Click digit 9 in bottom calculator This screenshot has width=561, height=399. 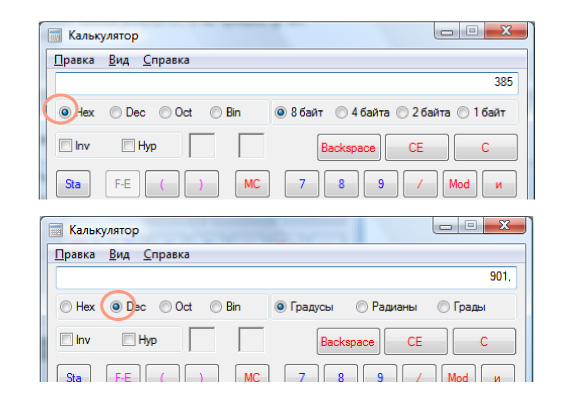coord(380,374)
